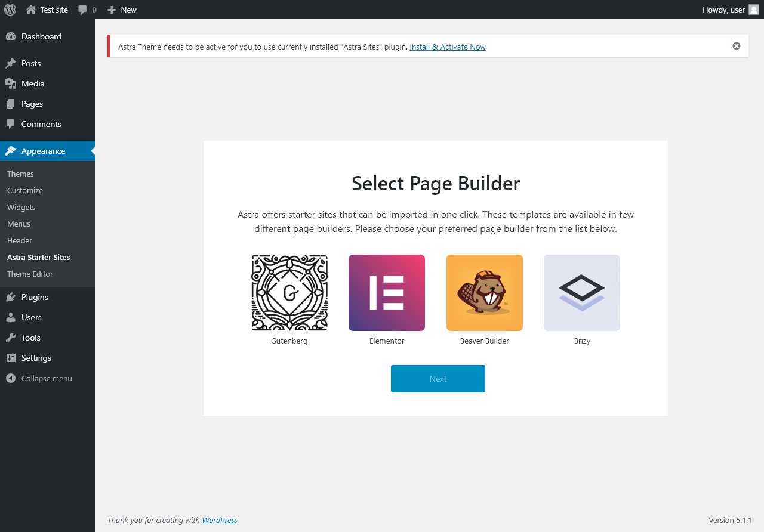Open the Dashboard menu
The image size is (764, 532).
click(41, 36)
